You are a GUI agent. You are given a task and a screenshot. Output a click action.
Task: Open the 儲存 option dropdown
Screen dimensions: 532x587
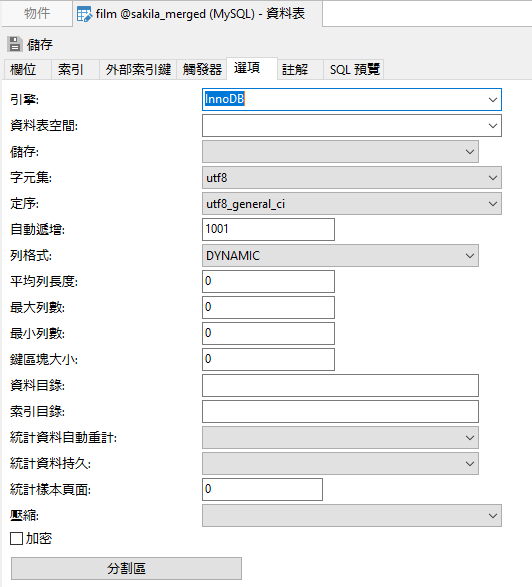click(x=340, y=152)
